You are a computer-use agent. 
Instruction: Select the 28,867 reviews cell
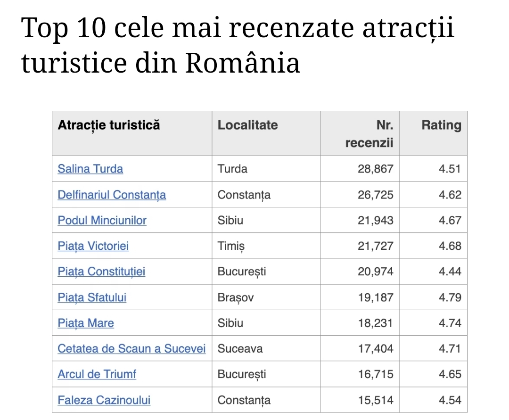tap(360, 169)
